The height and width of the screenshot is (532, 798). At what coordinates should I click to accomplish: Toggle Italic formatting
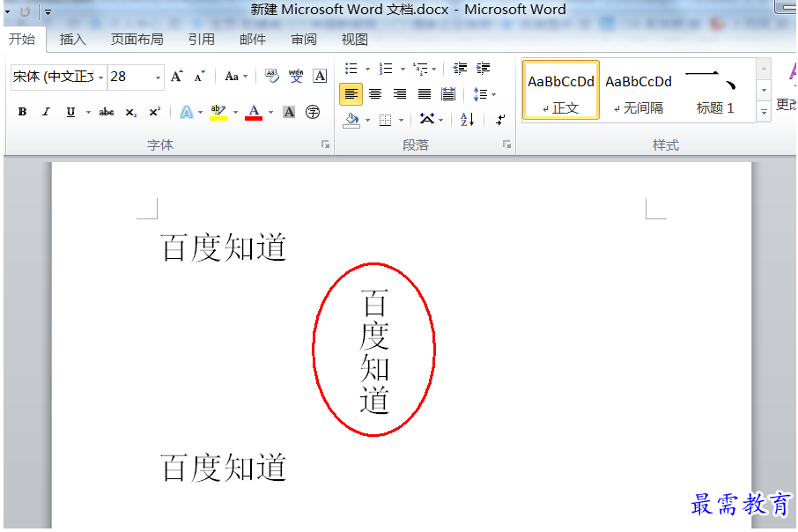coord(47,112)
